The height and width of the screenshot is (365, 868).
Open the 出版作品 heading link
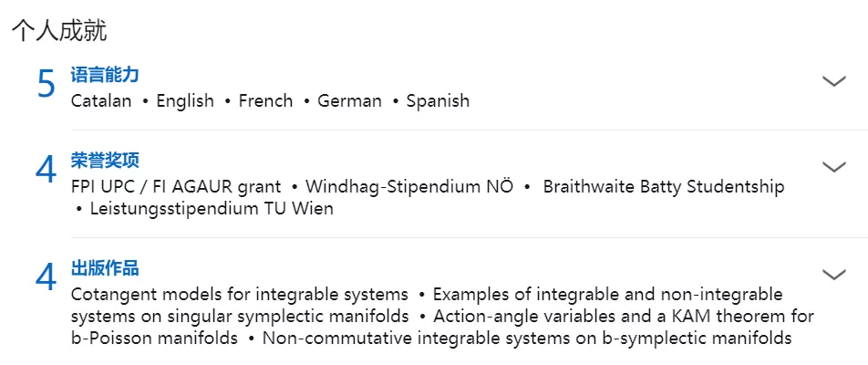pyautogui.click(x=105, y=268)
